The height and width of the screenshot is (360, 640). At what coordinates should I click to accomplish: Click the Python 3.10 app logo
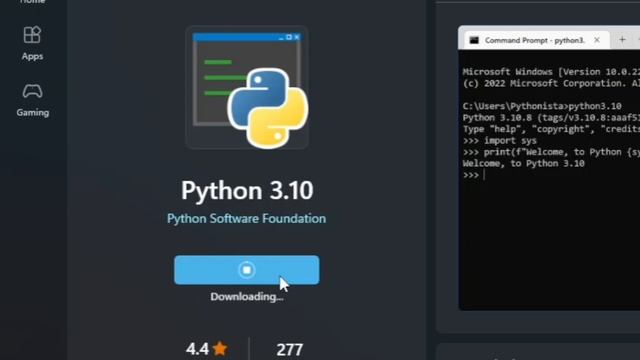click(x=247, y=87)
